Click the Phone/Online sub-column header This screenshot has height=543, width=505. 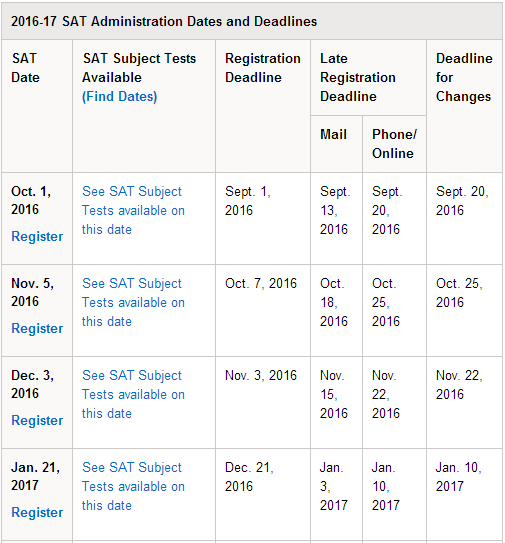(x=395, y=144)
